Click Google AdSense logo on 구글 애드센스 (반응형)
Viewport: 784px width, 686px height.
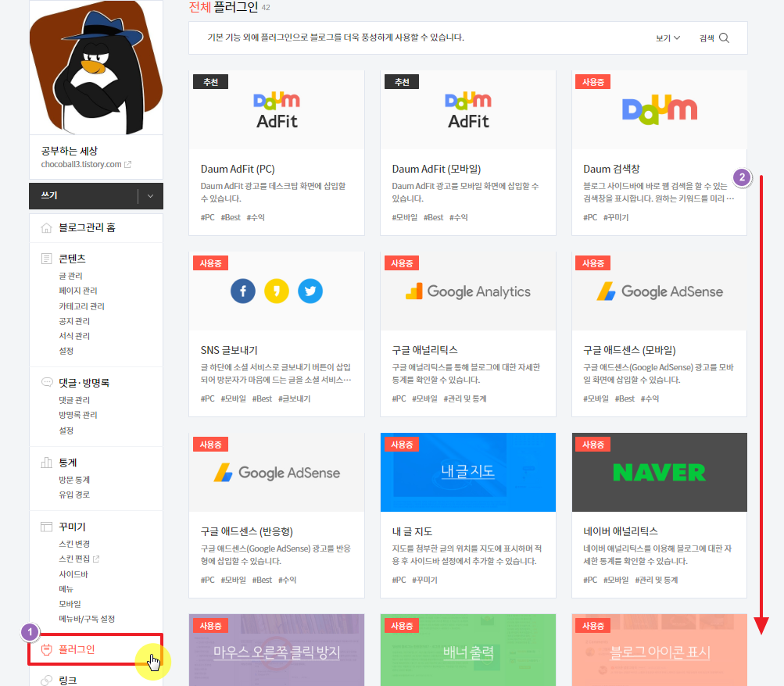(277, 473)
